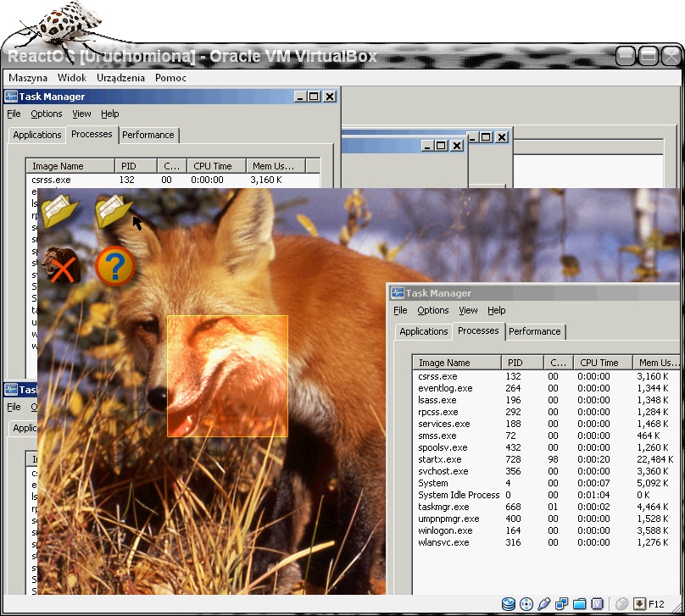Select the System Idle Process row
The image size is (685, 616).
pos(546,495)
